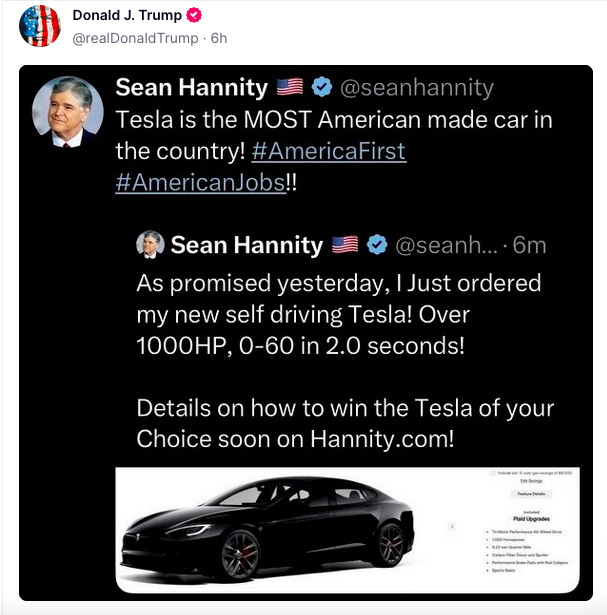This screenshot has width=607, height=615.
Task: Click the small Hannity avatar in quoted post
Action: click(x=149, y=244)
